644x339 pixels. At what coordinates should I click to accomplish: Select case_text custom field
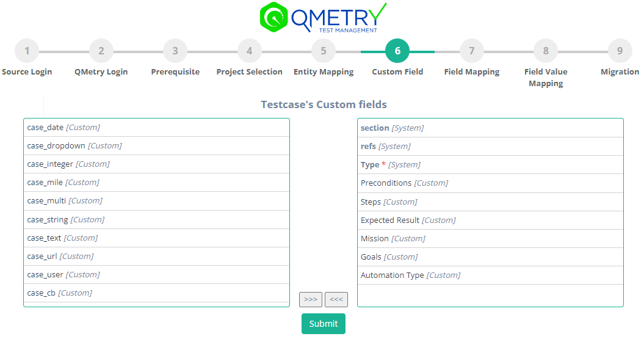[156, 238]
